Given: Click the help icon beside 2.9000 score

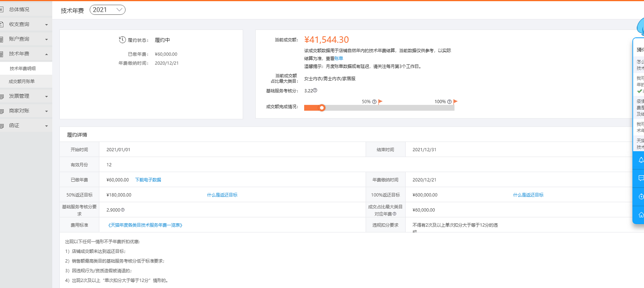Looking at the screenshot, I should point(123,210).
